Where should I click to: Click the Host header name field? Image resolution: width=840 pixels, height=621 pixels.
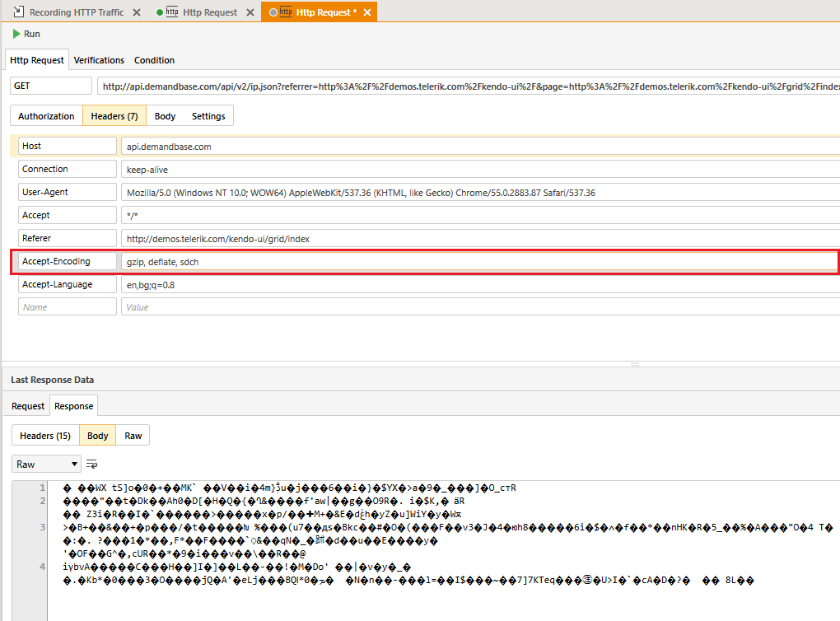click(68, 146)
